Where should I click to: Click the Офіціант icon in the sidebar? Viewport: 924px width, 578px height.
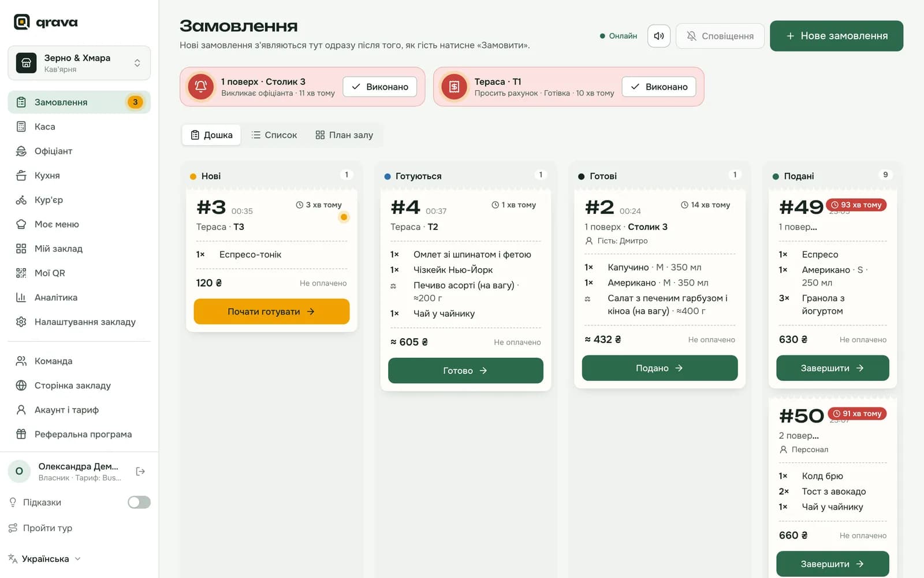tap(21, 151)
